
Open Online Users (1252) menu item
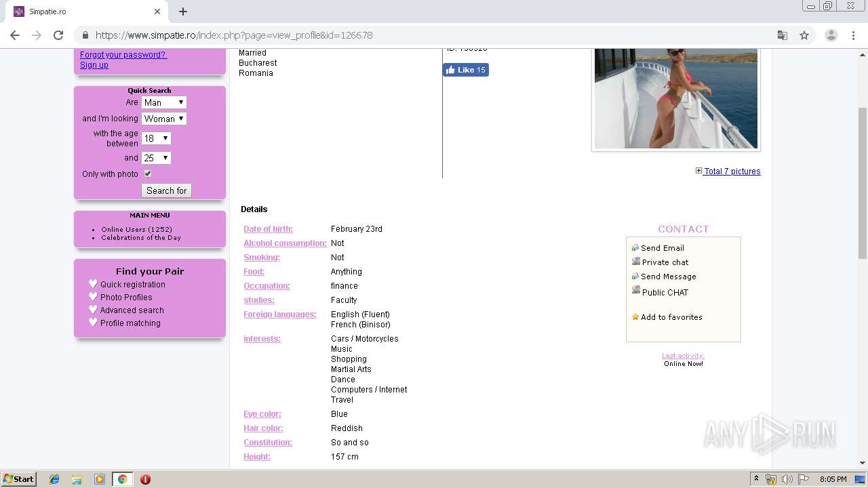point(136,230)
